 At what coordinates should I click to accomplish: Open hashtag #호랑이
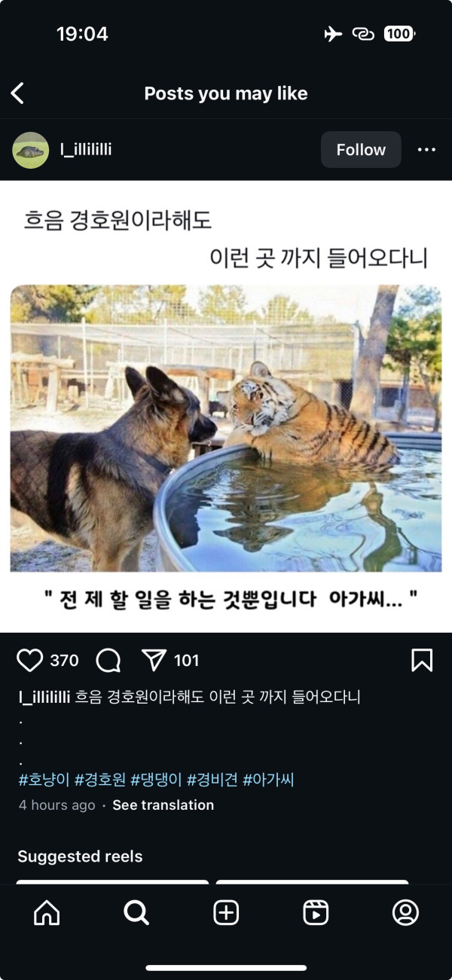[x=44, y=780]
